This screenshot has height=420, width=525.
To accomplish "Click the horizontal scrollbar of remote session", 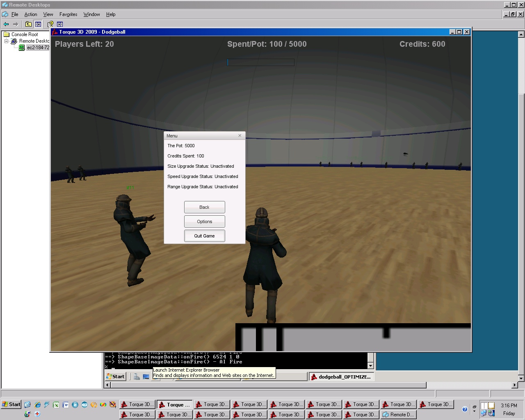I will [x=267, y=385].
